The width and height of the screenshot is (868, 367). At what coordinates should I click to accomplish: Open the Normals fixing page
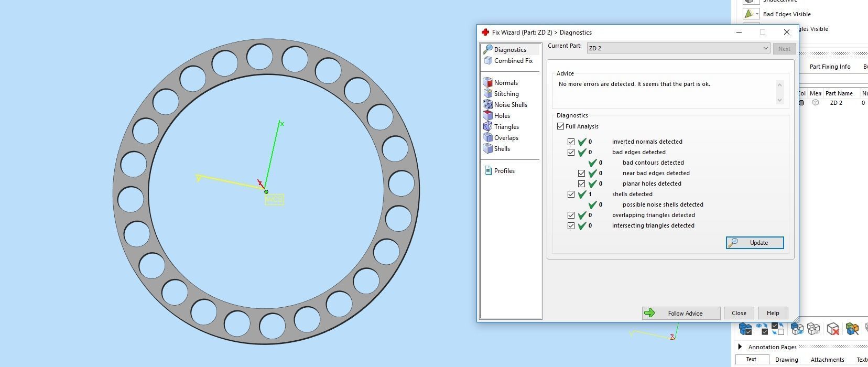coord(501,83)
